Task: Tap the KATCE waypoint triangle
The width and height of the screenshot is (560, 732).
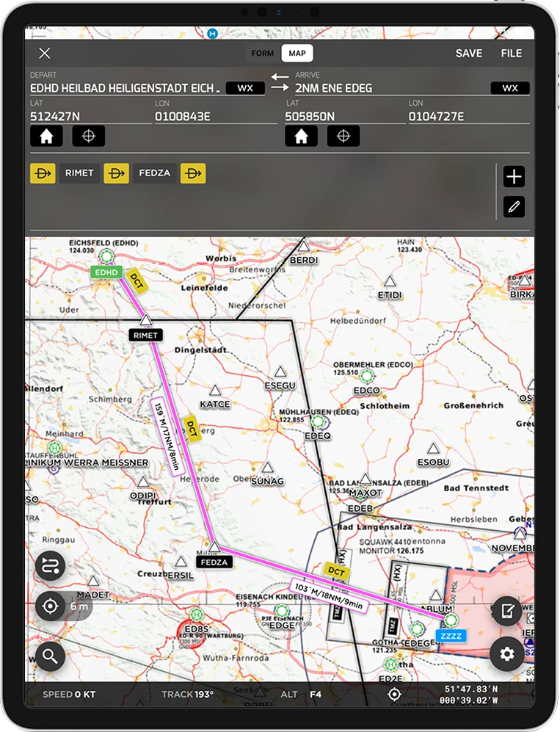Action: pyautogui.click(x=215, y=391)
